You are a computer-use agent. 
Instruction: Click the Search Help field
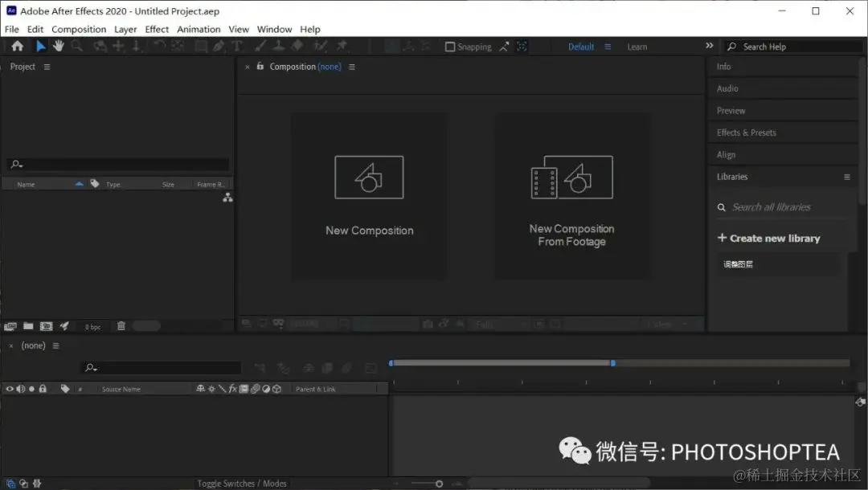point(794,47)
